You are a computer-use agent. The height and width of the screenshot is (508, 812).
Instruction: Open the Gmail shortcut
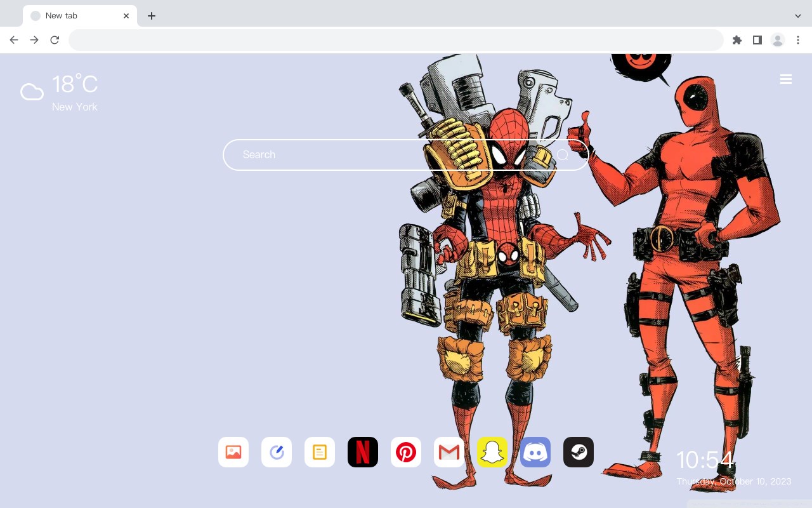(449, 452)
